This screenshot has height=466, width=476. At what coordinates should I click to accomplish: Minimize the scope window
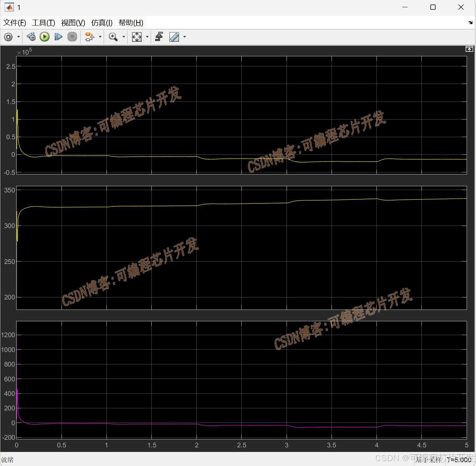pos(405,7)
